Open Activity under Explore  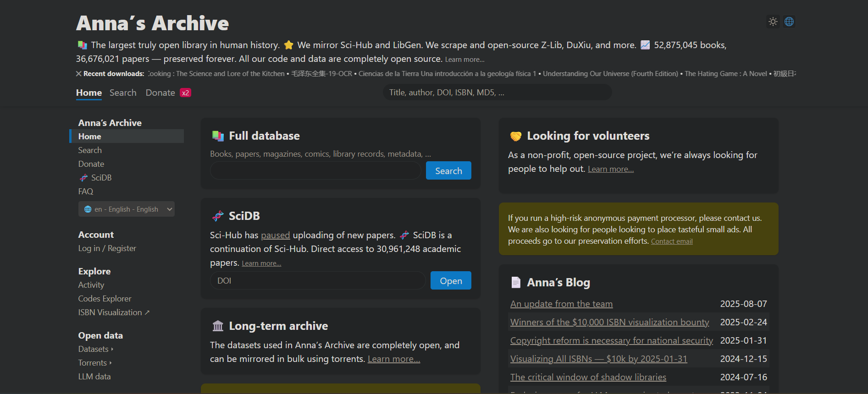point(91,285)
